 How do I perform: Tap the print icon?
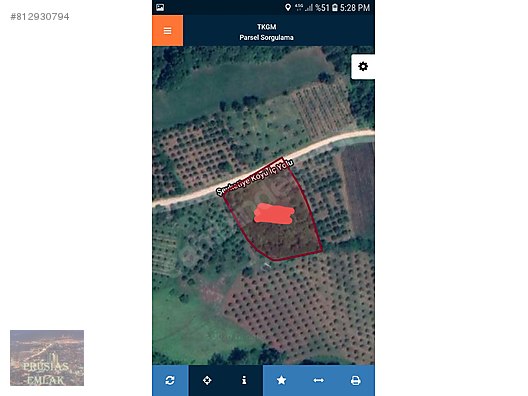pos(356,381)
